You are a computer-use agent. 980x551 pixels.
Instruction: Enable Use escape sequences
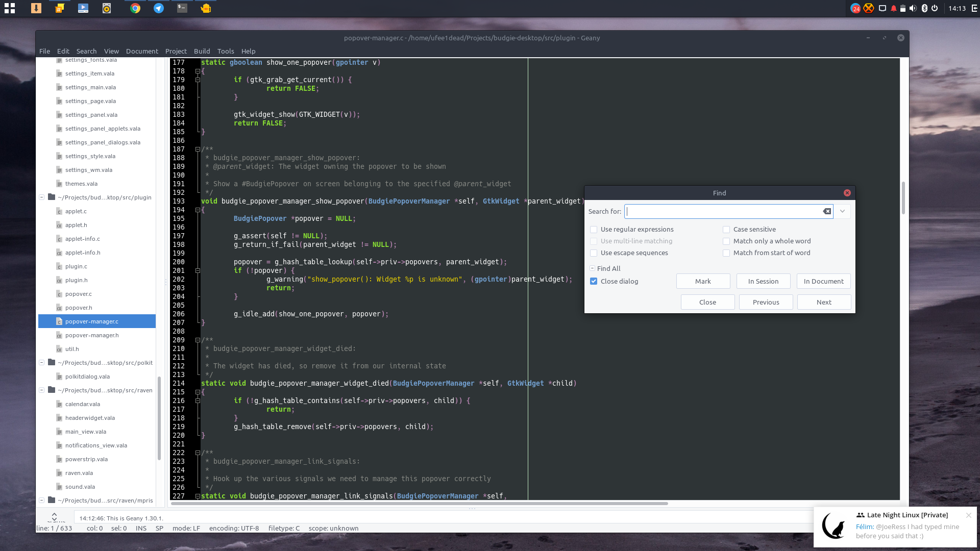pyautogui.click(x=594, y=253)
